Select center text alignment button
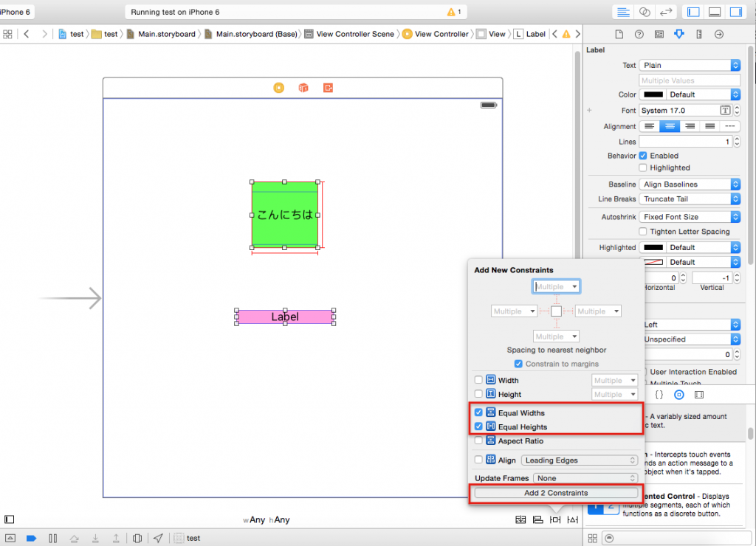This screenshot has height=546, width=756. tap(670, 126)
